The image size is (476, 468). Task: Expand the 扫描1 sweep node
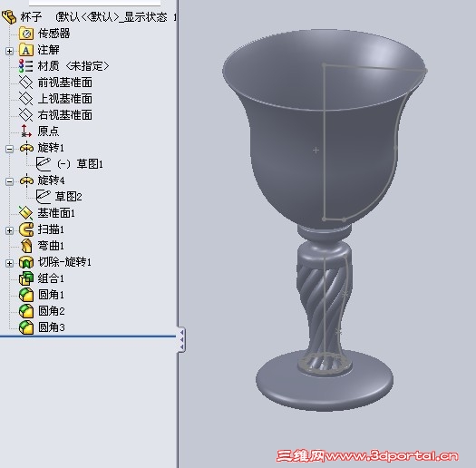pyautogui.click(x=9, y=230)
